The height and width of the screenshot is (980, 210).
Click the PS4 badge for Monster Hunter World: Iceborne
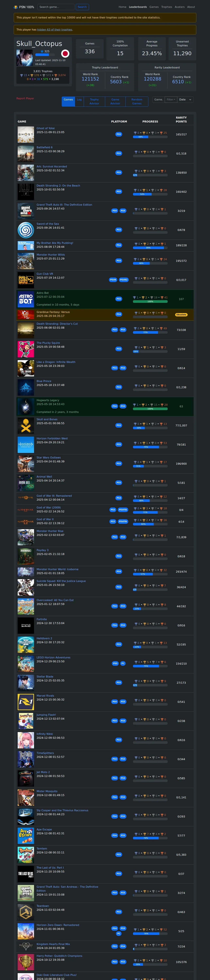119,571
